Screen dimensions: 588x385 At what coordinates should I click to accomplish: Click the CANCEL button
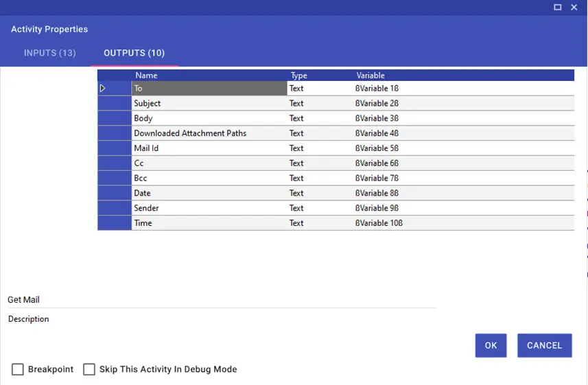tap(545, 345)
